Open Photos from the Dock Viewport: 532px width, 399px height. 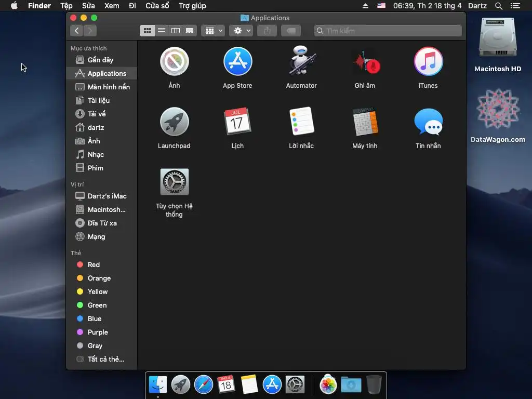(x=328, y=385)
